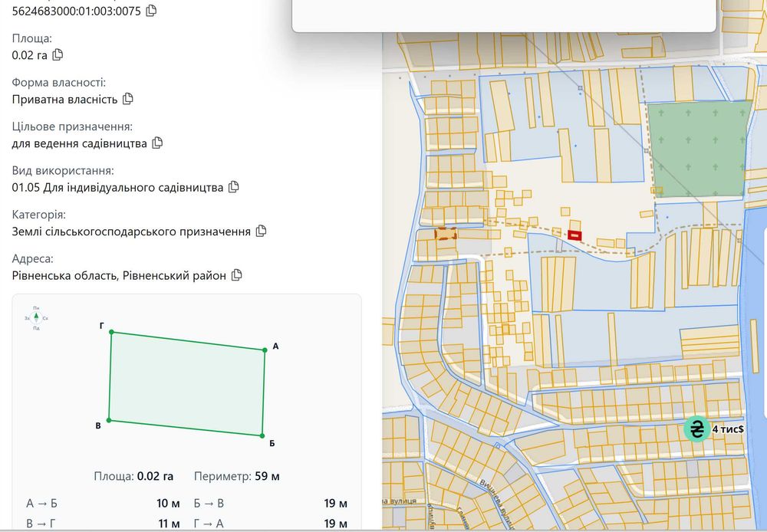Click the green cemetery area on map
Screen dimensions: 767x532
700,149
